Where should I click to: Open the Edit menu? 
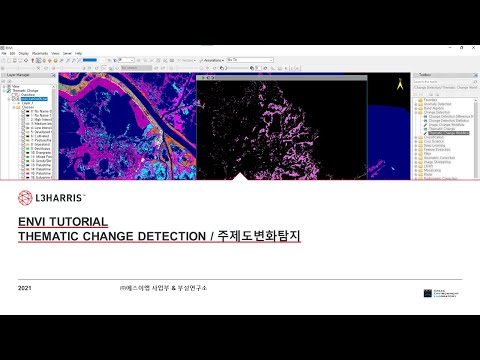pyautogui.click(x=12, y=53)
